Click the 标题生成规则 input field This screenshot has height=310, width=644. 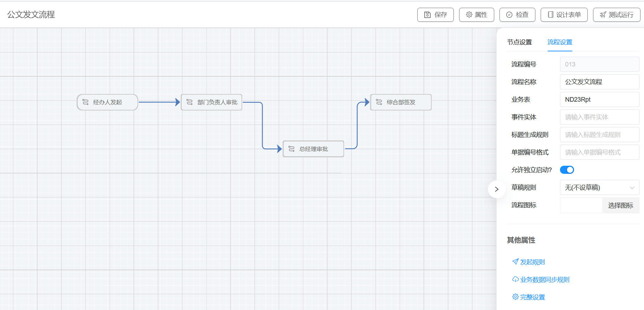pos(599,135)
